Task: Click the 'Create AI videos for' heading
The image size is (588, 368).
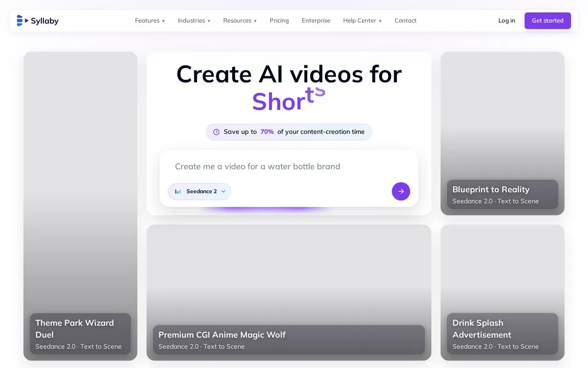Action: 289,74
